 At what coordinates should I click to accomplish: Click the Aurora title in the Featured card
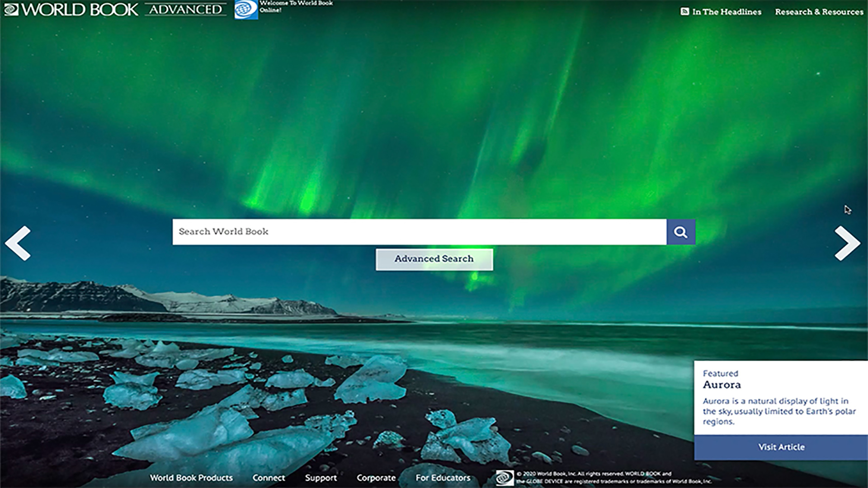722,385
